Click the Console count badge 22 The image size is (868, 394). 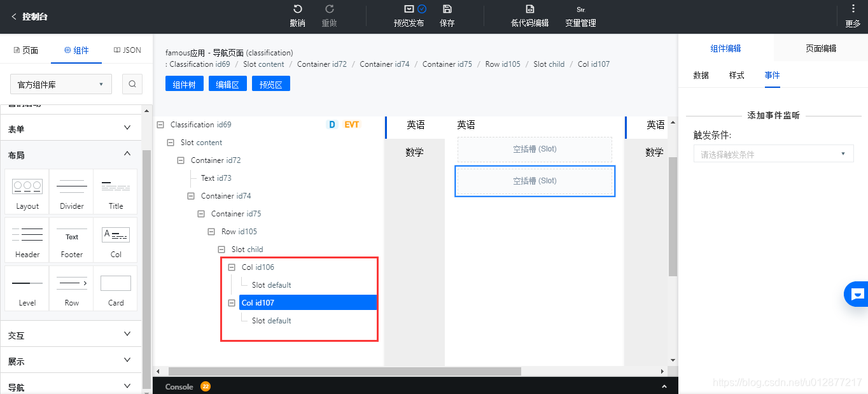pos(206,386)
